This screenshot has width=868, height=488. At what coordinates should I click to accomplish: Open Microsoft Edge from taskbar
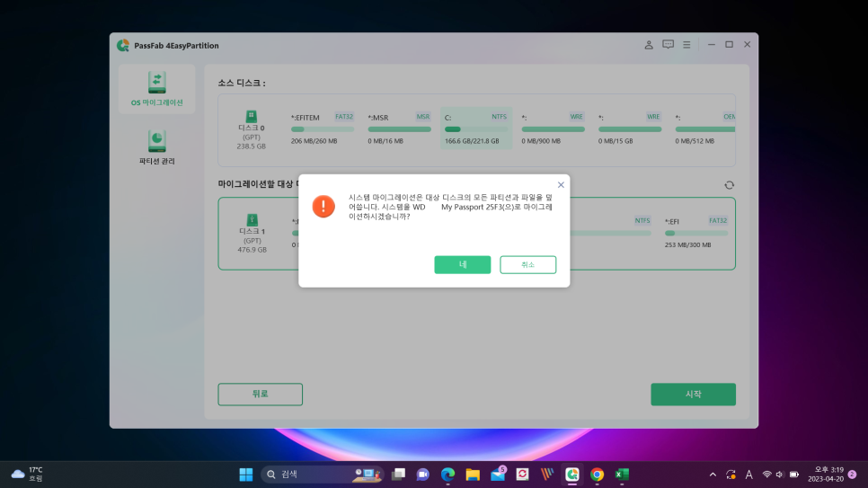[447, 475]
